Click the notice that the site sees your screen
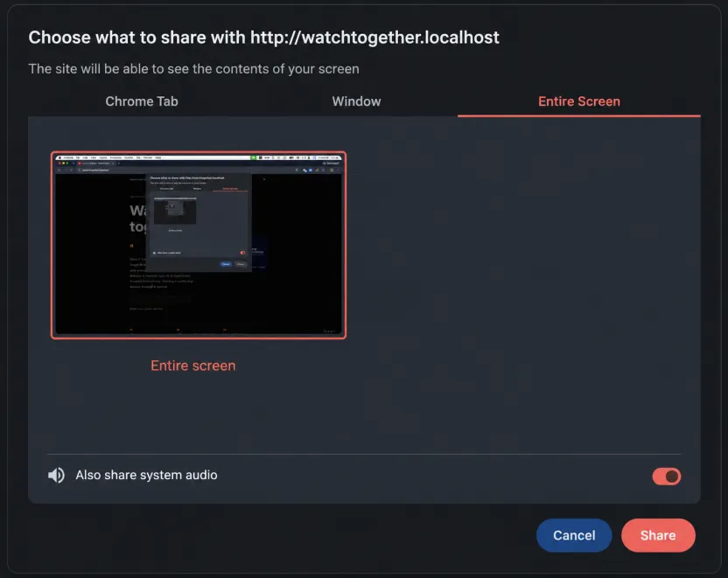This screenshot has height=578, width=728. click(x=193, y=69)
